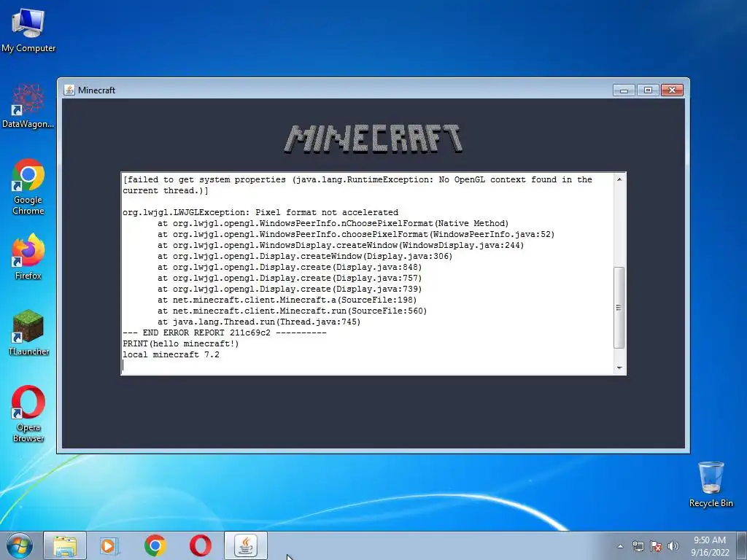This screenshot has width=747, height=560.
Task: Minimize the Minecraft window
Action: [624, 90]
